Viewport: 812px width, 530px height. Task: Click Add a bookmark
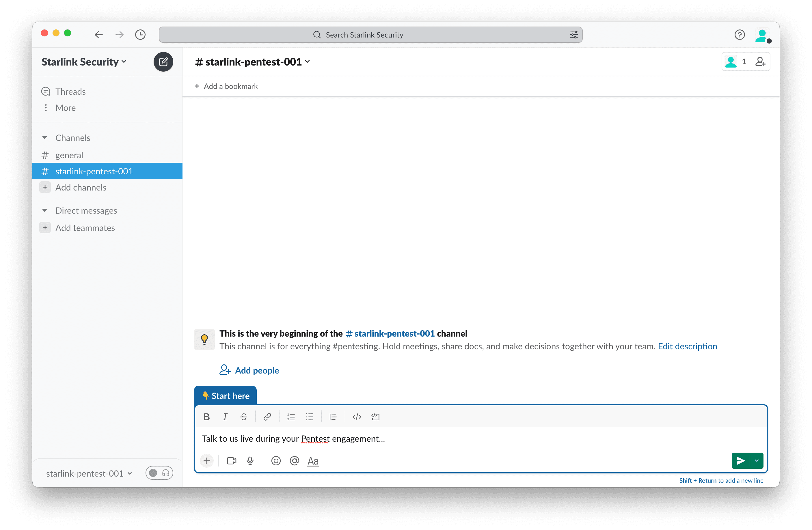226,86
